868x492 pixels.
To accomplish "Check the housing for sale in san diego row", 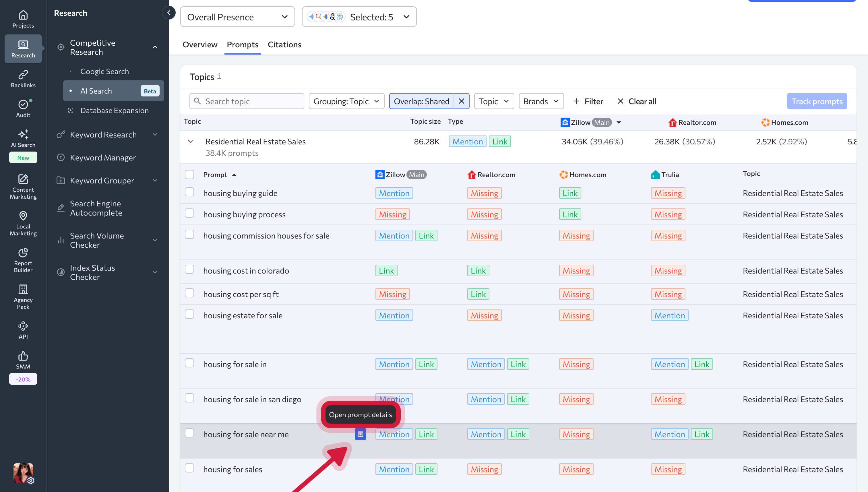I will click(189, 398).
